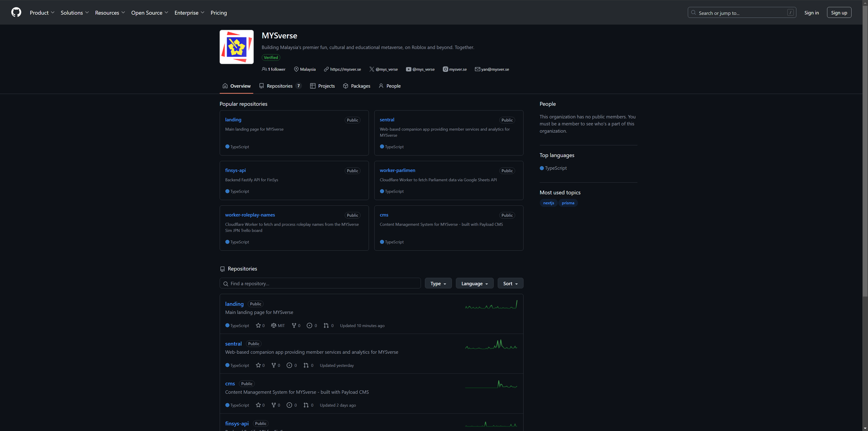This screenshot has height=431, width=868.
Task: Click the issues icon on sentral repository
Action: click(x=289, y=365)
